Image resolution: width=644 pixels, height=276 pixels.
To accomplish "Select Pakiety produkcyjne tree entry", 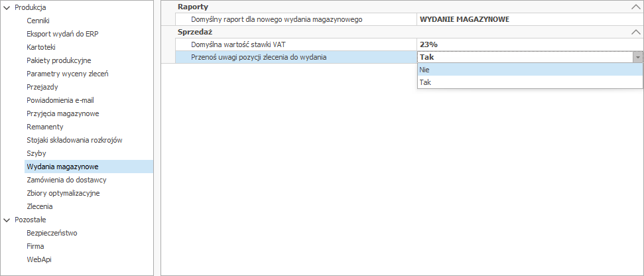I will 58,60.
